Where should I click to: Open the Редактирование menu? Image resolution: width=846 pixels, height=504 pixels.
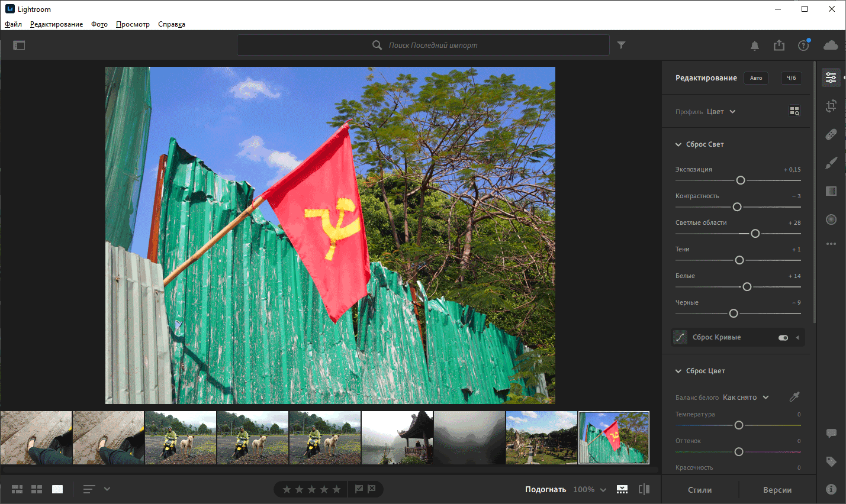point(56,24)
